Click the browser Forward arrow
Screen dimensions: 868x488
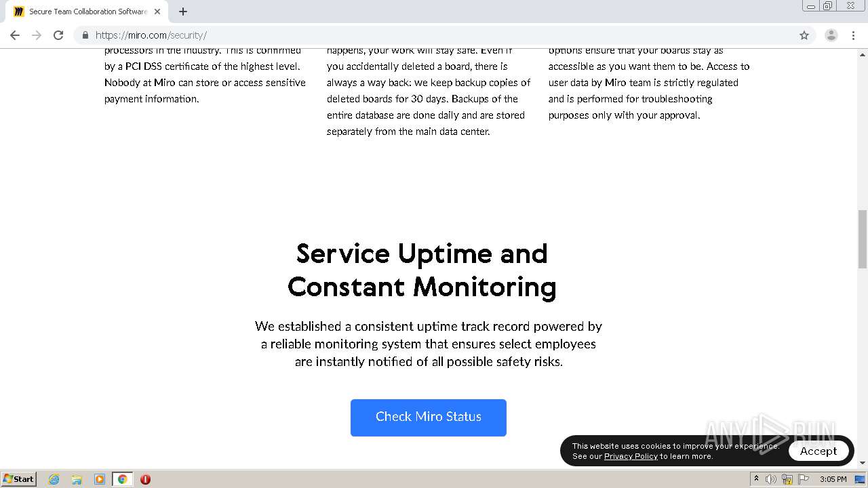(37, 35)
